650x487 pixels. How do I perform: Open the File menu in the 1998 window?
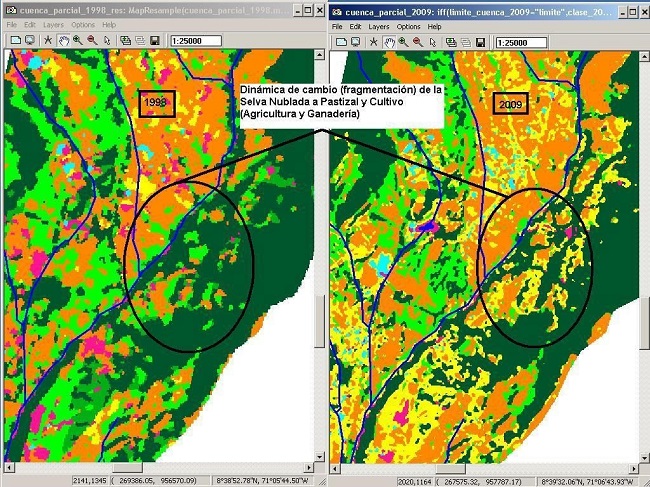13,24
